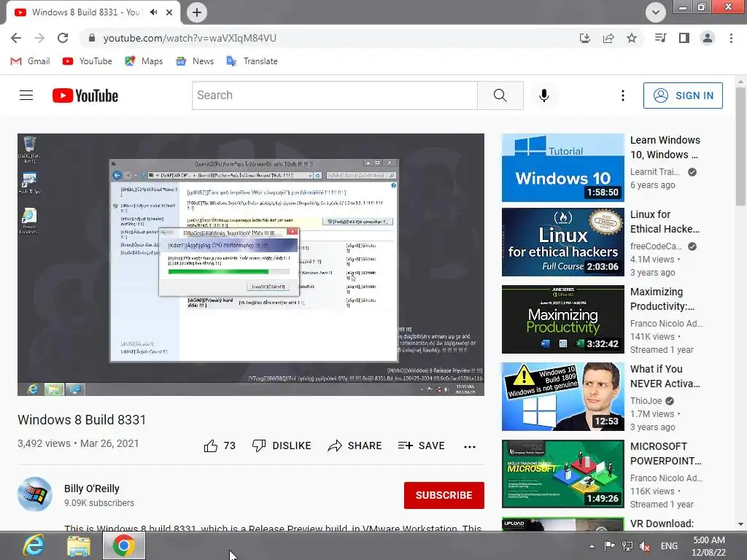Bookmark this page with the star icon
This screenshot has width=747, height=560.
point(632,38)
